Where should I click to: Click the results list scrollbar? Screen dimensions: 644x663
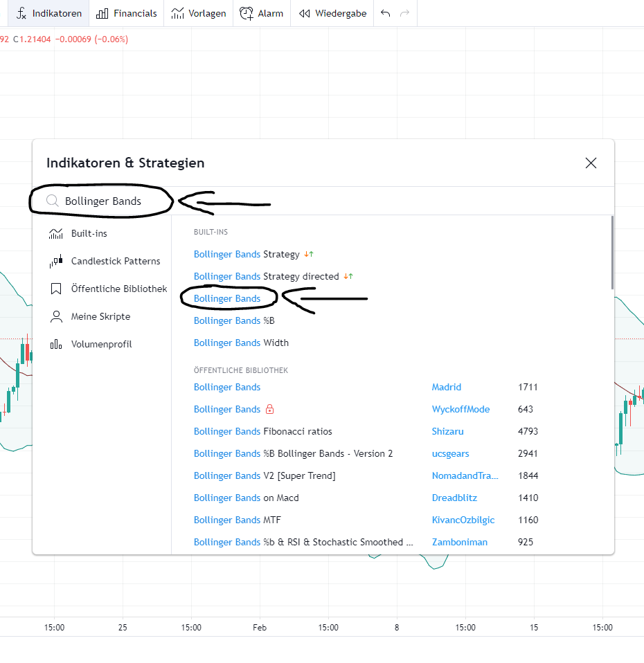point(612,253)
